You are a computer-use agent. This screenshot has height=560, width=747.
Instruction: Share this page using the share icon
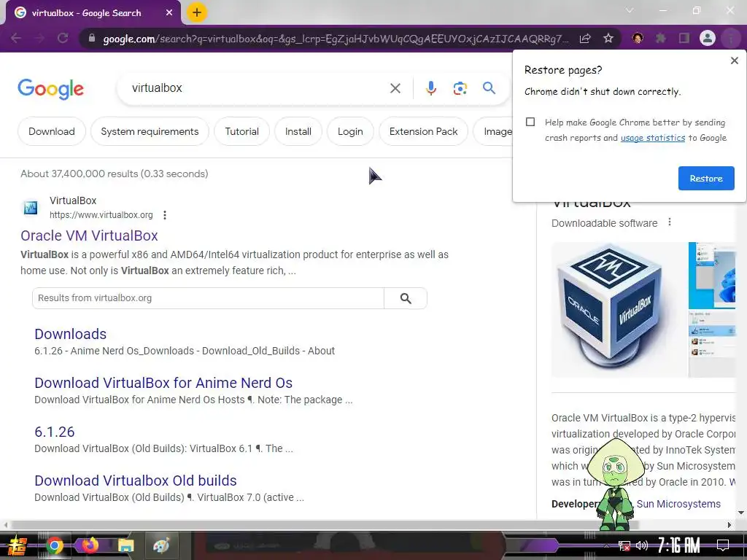585,38
